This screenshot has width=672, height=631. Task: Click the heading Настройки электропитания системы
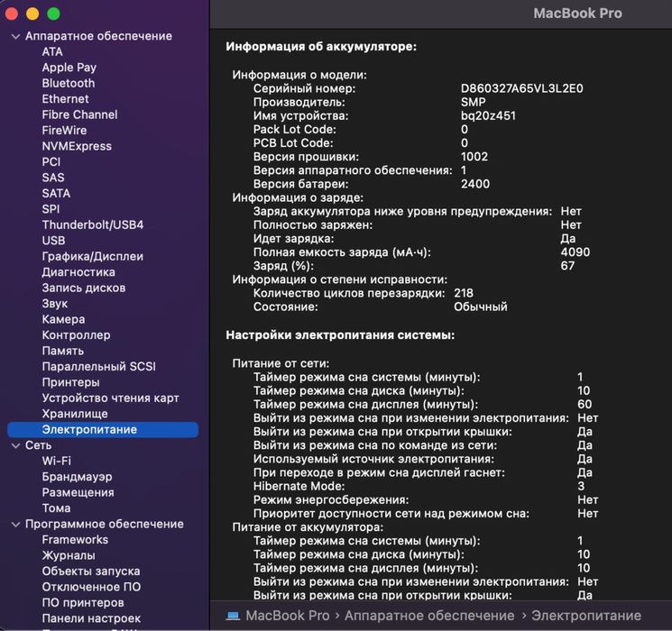340,335
